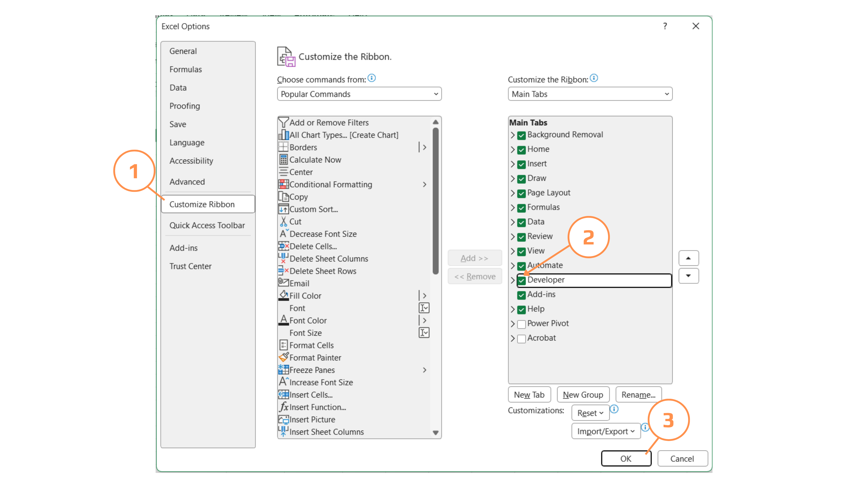Viewport: 868px width, 488px height.
Task: Click the commands list scrollbar thumb
Action: [x=435, y=201]
